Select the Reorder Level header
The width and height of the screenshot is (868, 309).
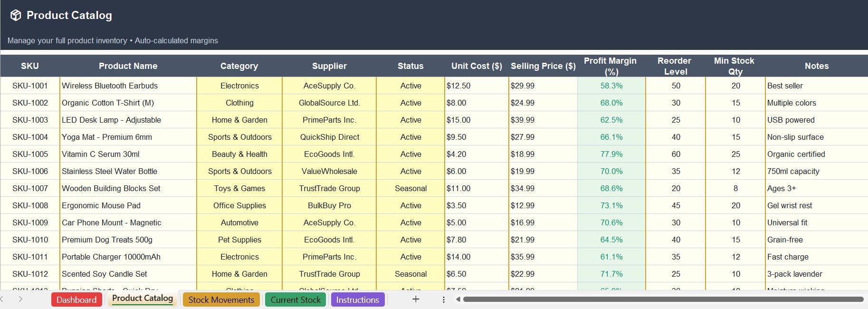675,66
